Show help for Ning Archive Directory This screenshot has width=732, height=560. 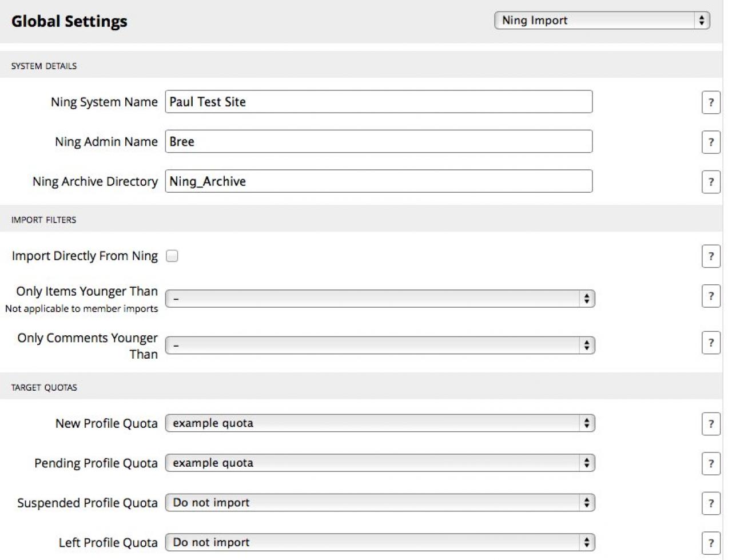[710, 182]
